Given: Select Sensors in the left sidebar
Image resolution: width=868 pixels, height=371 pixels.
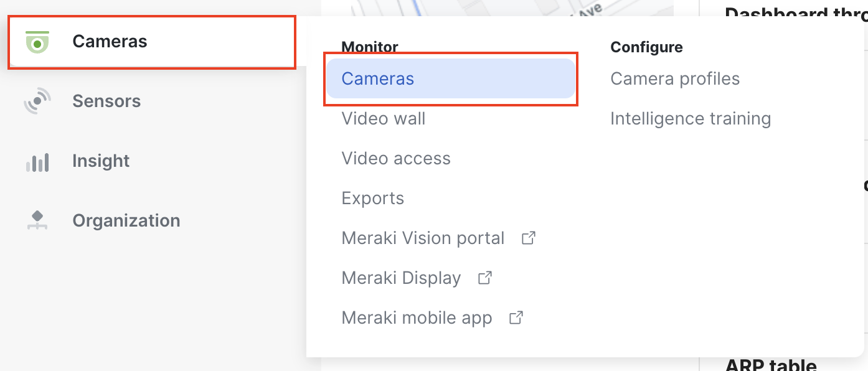Looking at the screenshot, I should click(106, 101).
